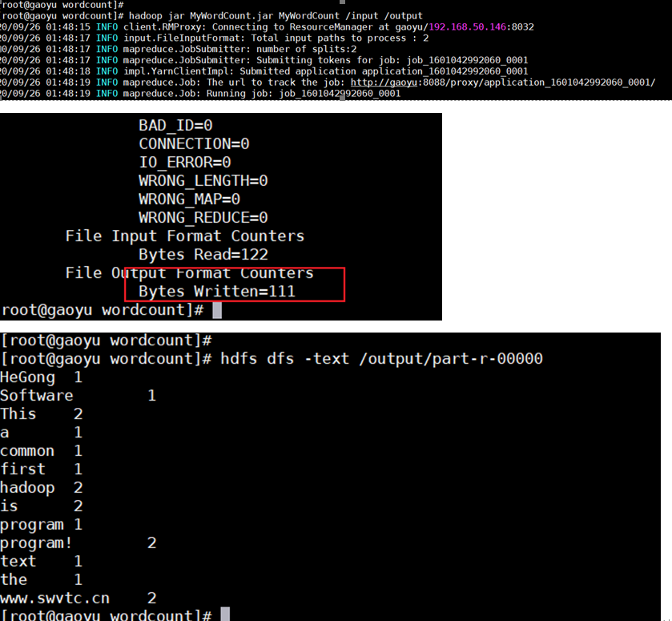Click the red-boxed Bytes Written=111 line
This screenshot has width=672, height=621.
pyautogui.click(x=217, y=292)
